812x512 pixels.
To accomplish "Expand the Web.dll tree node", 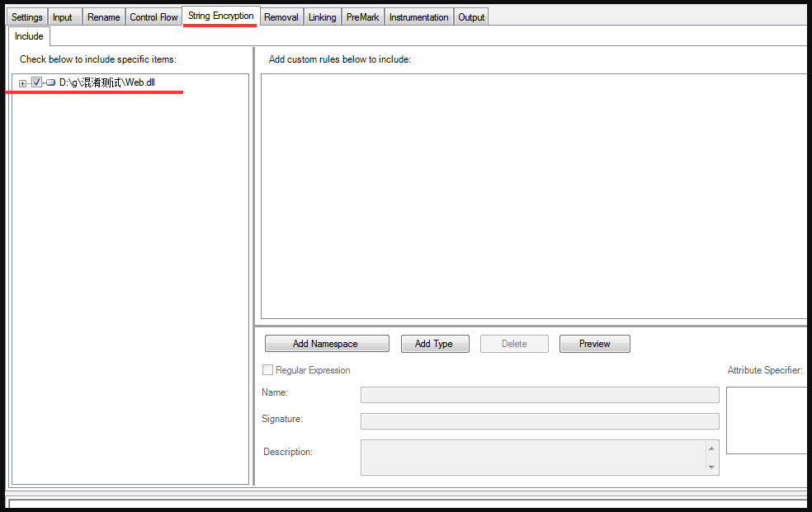I will click(x=21, y=82).
